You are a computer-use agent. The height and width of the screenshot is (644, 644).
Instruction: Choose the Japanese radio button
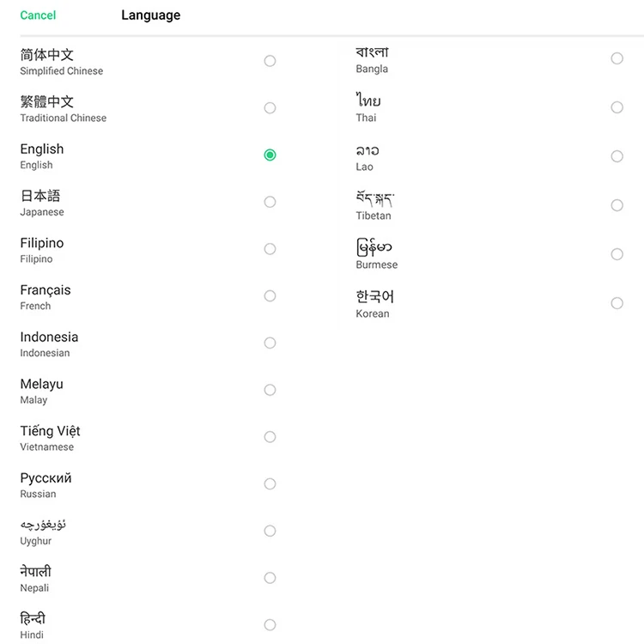pos(270,202)
